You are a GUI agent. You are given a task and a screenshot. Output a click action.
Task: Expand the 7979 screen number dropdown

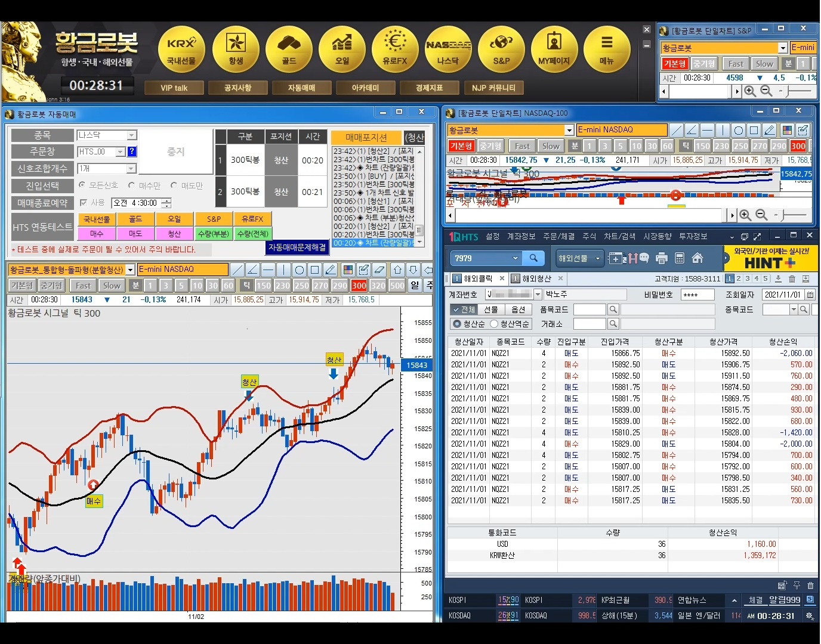(516, 258)
